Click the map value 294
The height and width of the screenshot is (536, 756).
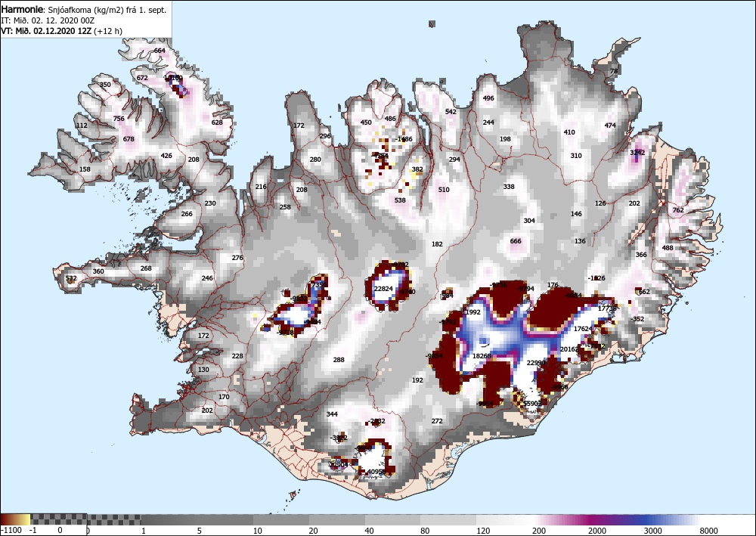point(454,160)
